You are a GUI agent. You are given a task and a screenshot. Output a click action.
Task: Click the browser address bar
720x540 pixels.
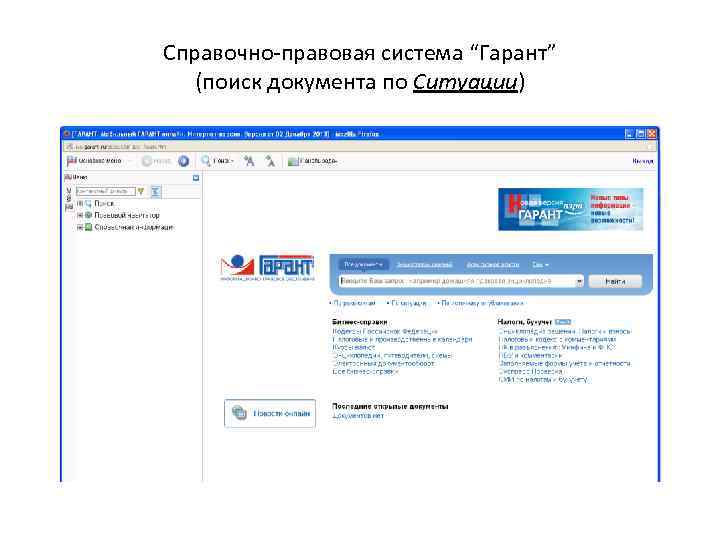[x=358, y=147]
